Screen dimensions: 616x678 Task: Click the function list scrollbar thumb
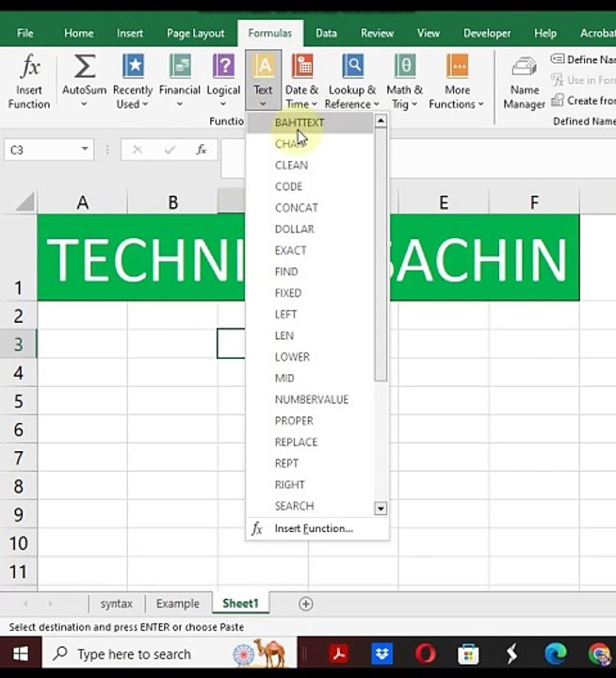tap(381, 255)
